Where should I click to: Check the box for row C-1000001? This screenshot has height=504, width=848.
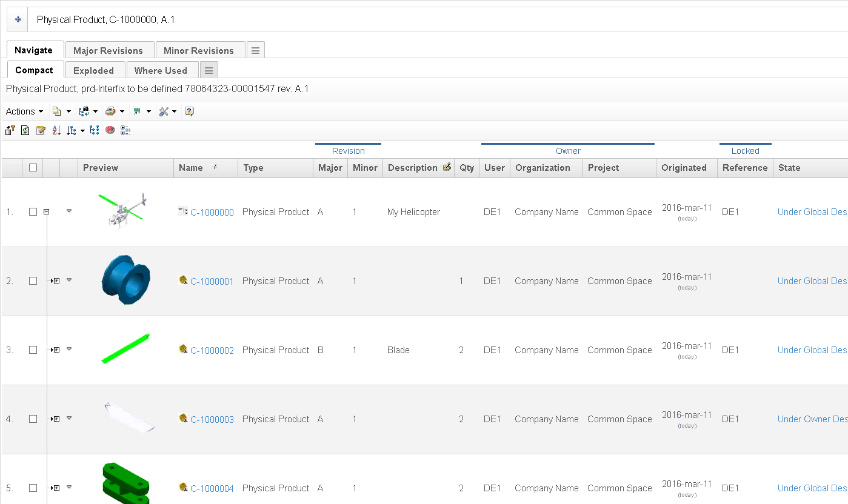[x=33, y=281]
